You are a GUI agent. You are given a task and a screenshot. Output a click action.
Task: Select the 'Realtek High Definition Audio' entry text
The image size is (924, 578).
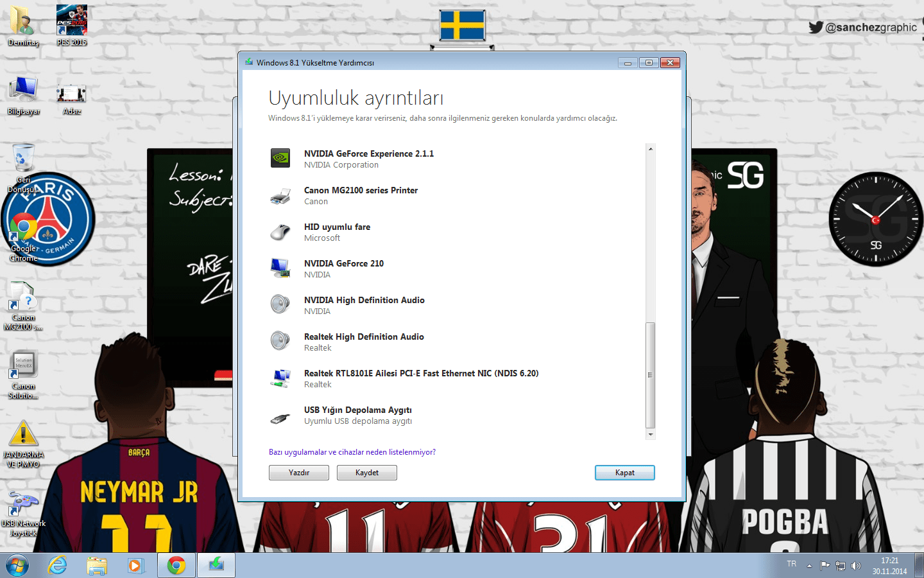click(x=364, y=337)
